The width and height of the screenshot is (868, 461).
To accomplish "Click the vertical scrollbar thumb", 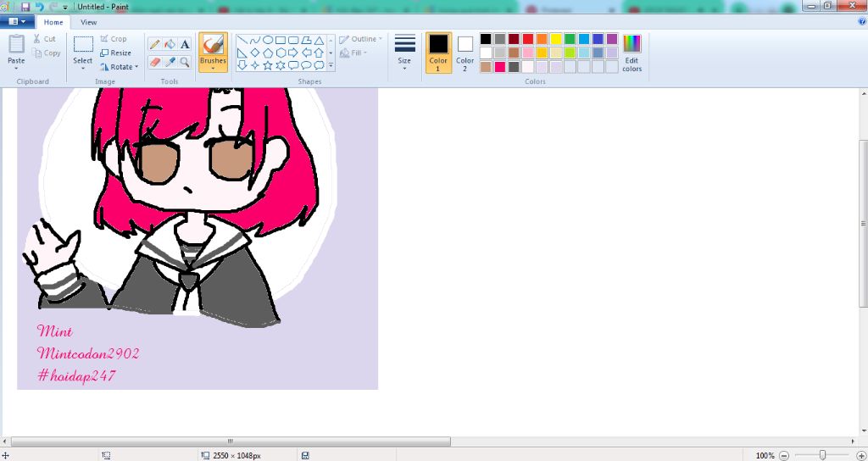I will click(864, 224).
